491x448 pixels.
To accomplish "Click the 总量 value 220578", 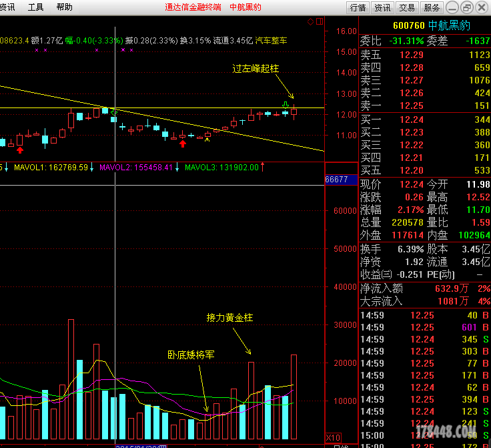I will (x=408, y=222).
